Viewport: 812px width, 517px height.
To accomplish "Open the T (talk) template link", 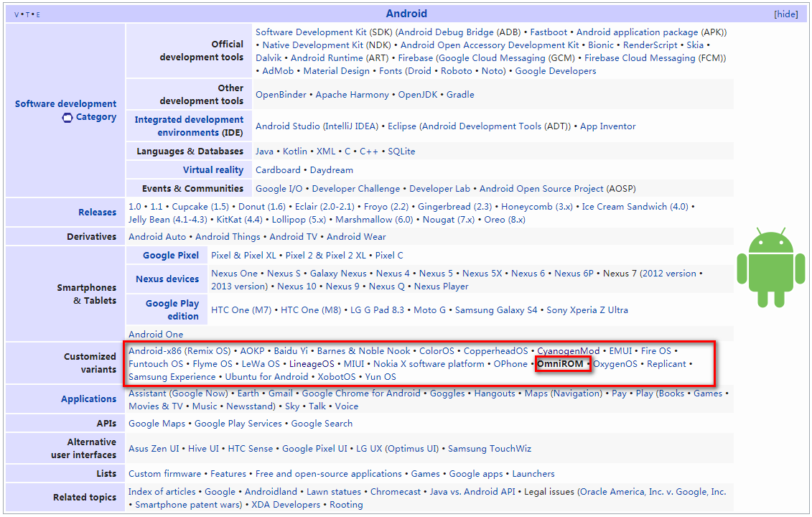I will coord(27,14).
